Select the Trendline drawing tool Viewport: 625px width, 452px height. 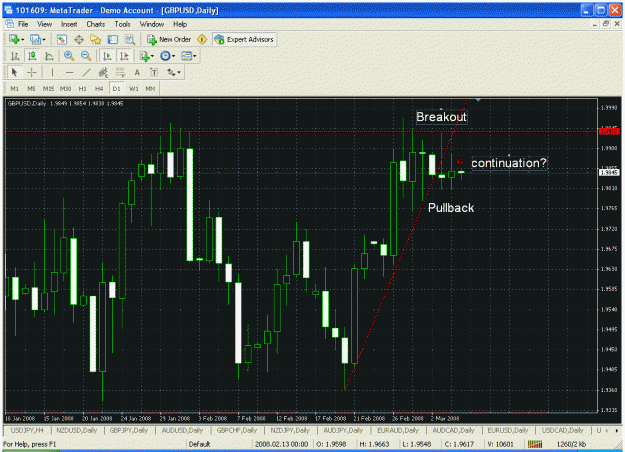86,73
